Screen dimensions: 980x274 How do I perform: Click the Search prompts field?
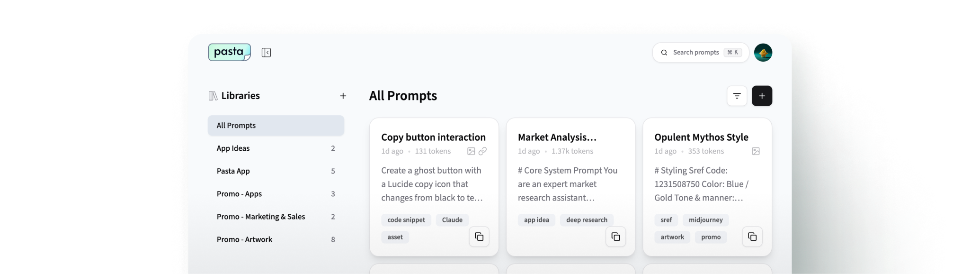[x=696, y=52]
